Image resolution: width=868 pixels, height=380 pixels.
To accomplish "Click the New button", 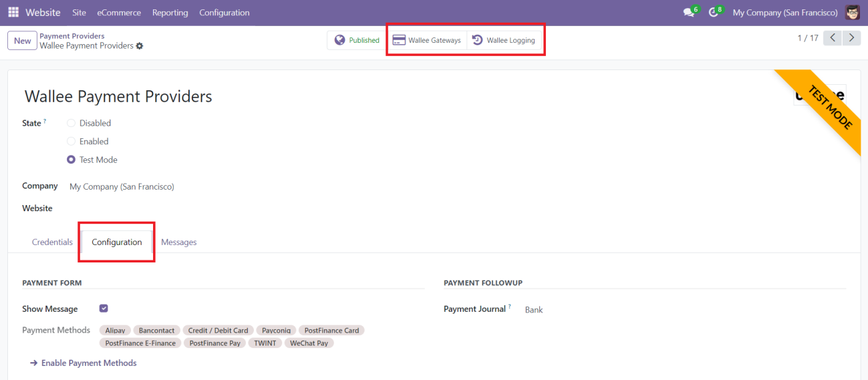I will (x=22, y=41).
